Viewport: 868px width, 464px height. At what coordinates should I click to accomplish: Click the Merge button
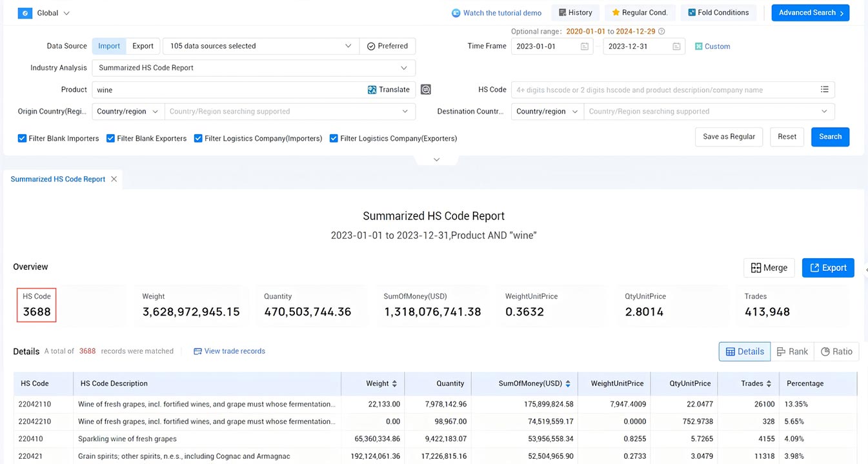click(769, 268)
